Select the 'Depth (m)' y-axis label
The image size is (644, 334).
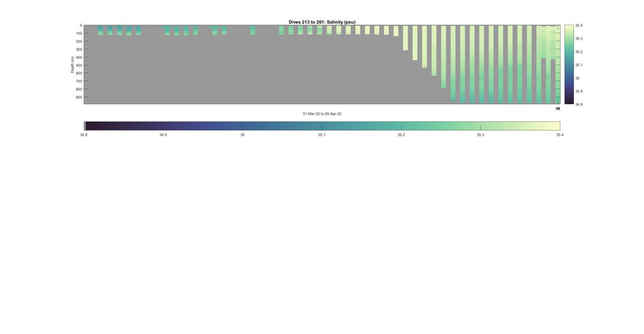(x=72, y=64)
